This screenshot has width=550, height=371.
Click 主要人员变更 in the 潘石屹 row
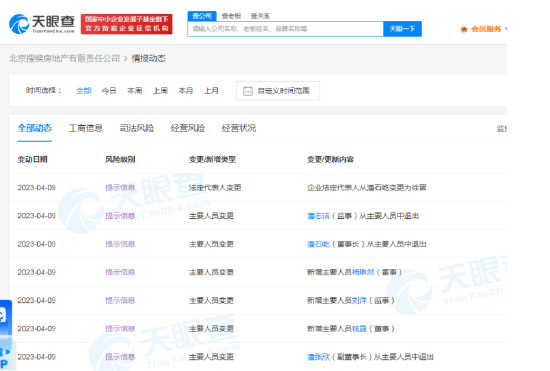click(211, 244)
